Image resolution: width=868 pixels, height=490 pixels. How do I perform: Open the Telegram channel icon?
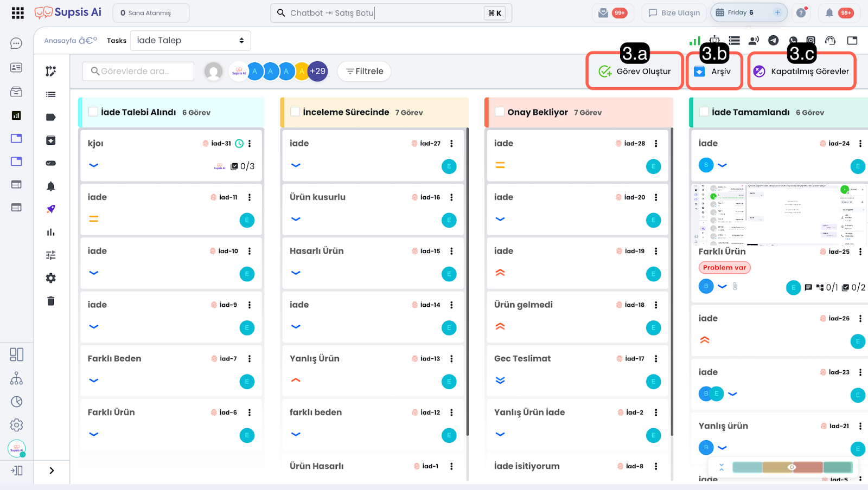tap(774, 41)
